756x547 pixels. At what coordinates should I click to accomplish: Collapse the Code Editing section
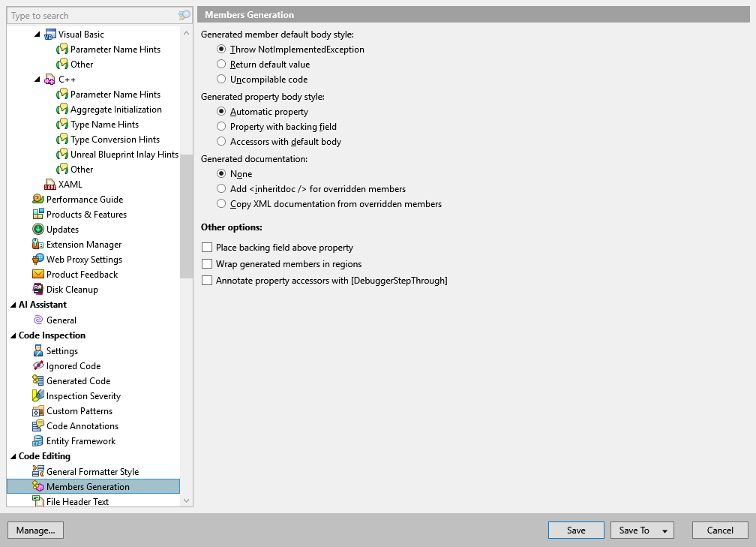pos(13,456)
